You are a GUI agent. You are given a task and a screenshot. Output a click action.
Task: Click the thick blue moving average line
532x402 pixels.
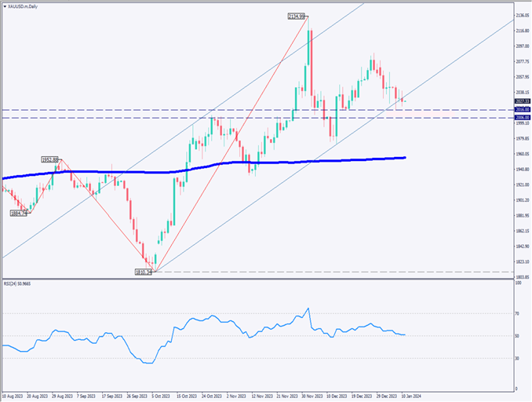[x=235, y=163]
